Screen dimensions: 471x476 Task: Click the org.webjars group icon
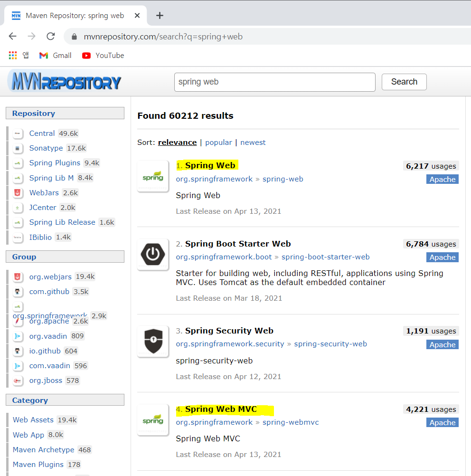click(x=18, y=277)
